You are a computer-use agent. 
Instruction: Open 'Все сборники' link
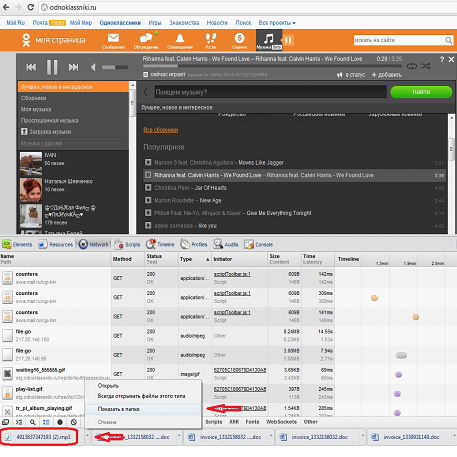(x=161, y=130)
